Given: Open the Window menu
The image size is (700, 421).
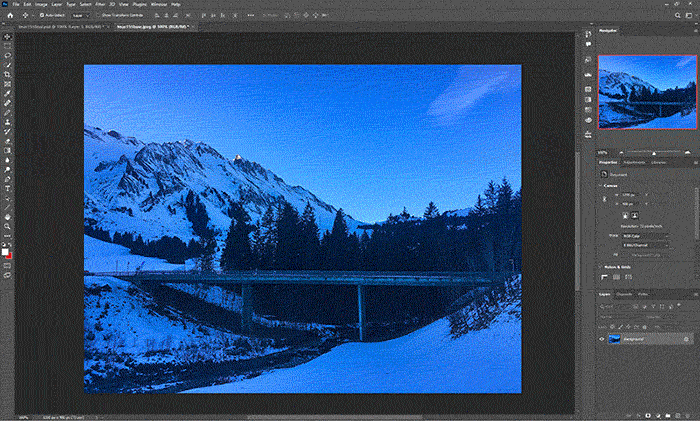Looking at the screenshot, I should 158,4.
